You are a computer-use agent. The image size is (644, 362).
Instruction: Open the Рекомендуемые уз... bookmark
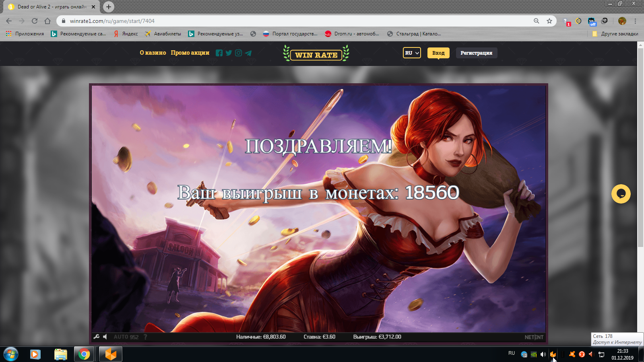[216, 34]
